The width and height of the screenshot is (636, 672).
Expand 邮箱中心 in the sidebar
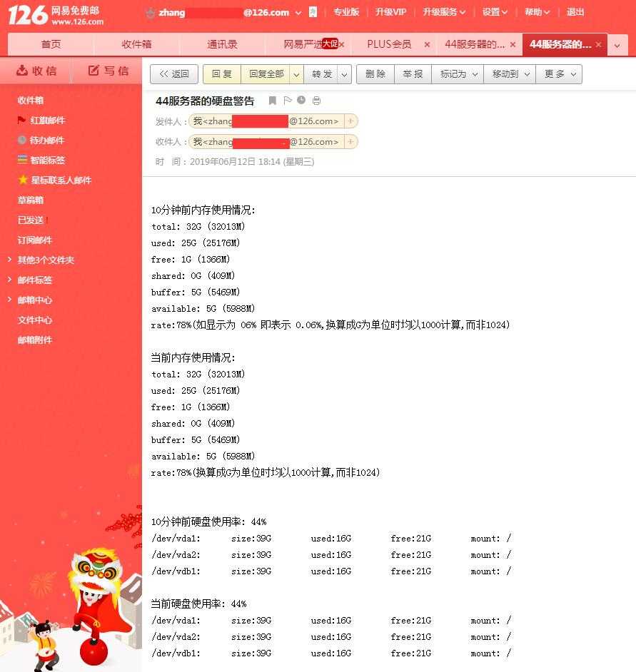tap(10, 300)
